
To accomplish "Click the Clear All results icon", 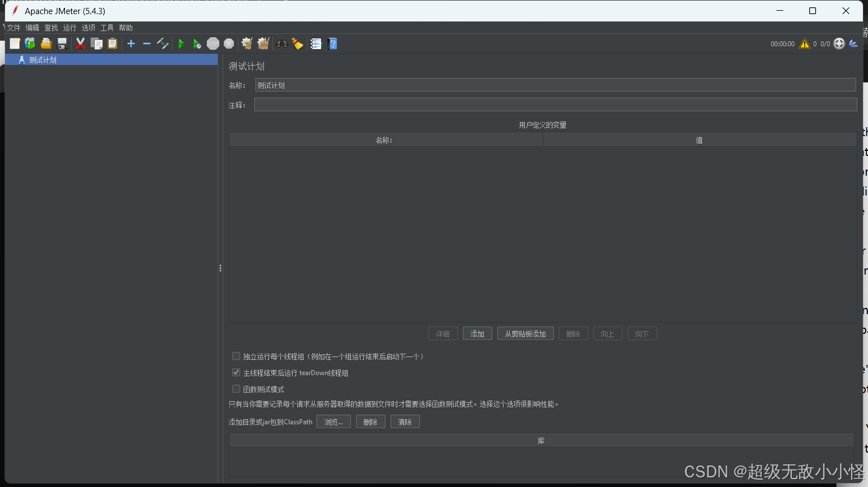I will click(263, 44).
